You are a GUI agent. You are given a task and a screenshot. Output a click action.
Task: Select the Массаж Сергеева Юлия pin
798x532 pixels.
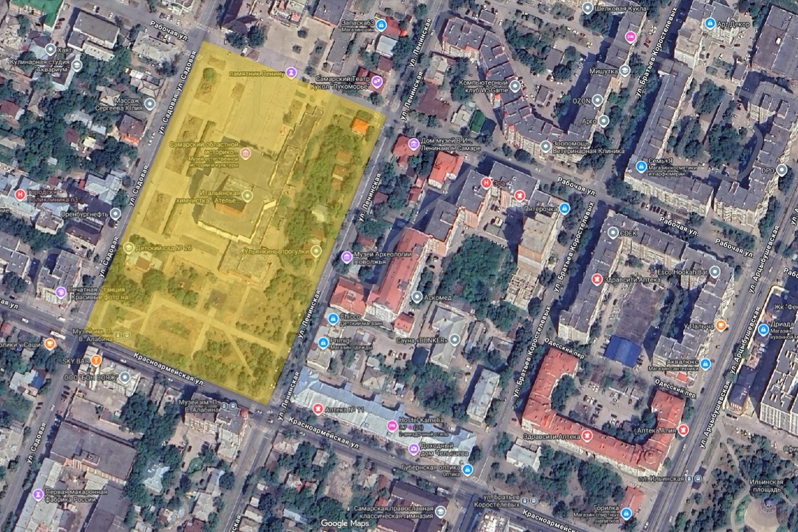point(150,104)
